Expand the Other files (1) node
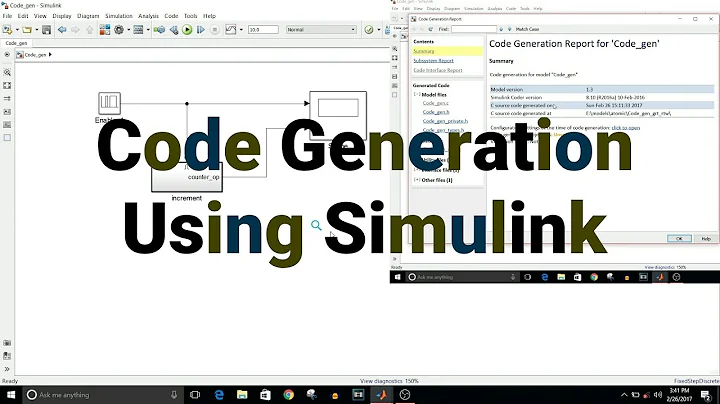720x404 pixels. (417, 180)
